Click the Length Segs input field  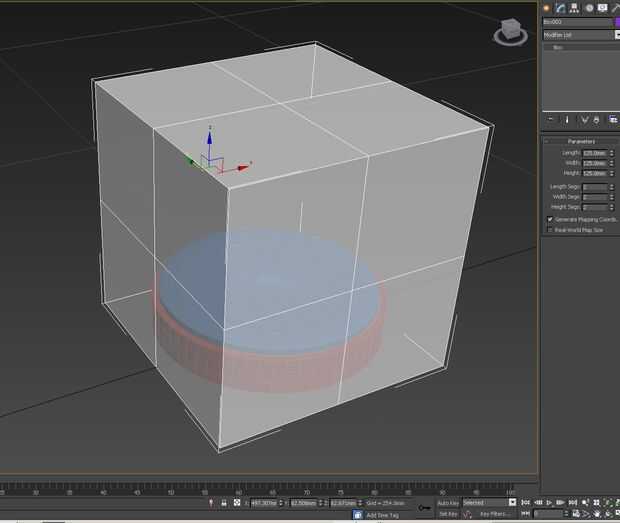pyautogui.click(x=595, y=187)
